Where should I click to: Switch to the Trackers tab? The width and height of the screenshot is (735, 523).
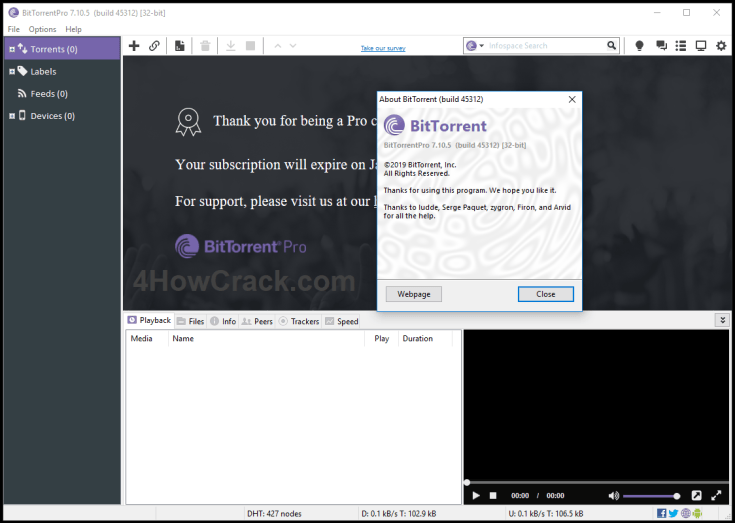tap(299, 321)
